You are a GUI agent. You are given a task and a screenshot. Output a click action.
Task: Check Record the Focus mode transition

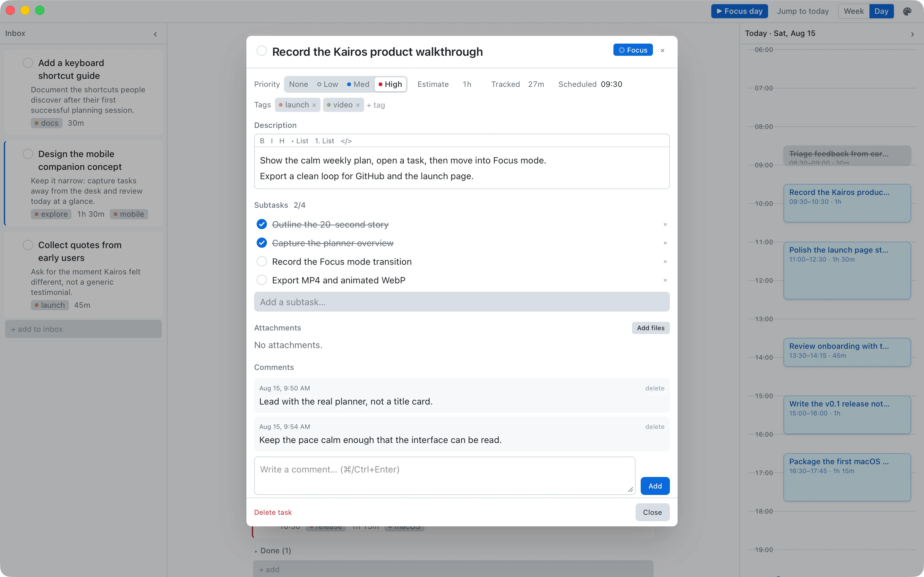coord(261,261)
